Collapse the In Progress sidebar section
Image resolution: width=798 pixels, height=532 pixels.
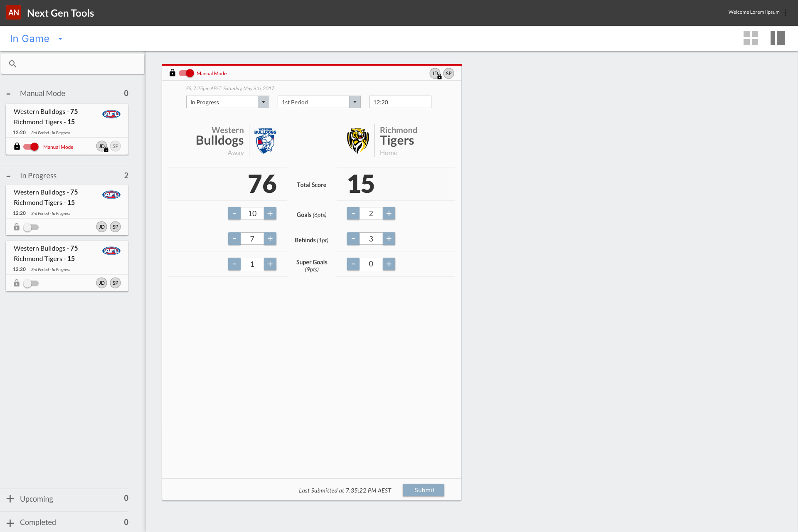[8, 176]
